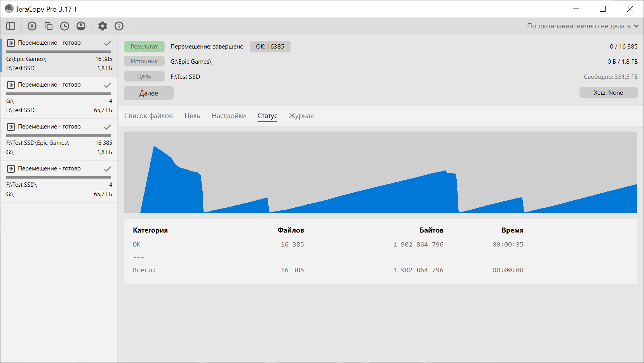The image size is (644, 363).
Task: Open the 'По окончании' dropdown
Action: pos(582,26)
